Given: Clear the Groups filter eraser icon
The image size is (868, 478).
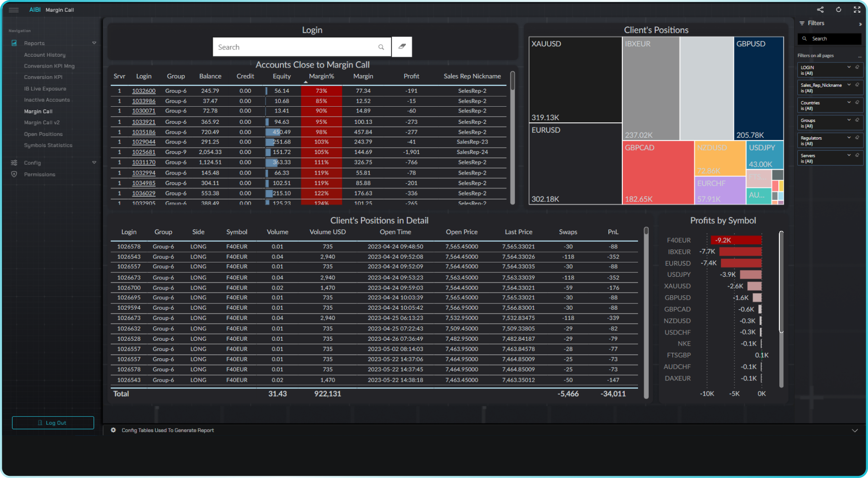Looking at the screenshot, I should point(857,120).
